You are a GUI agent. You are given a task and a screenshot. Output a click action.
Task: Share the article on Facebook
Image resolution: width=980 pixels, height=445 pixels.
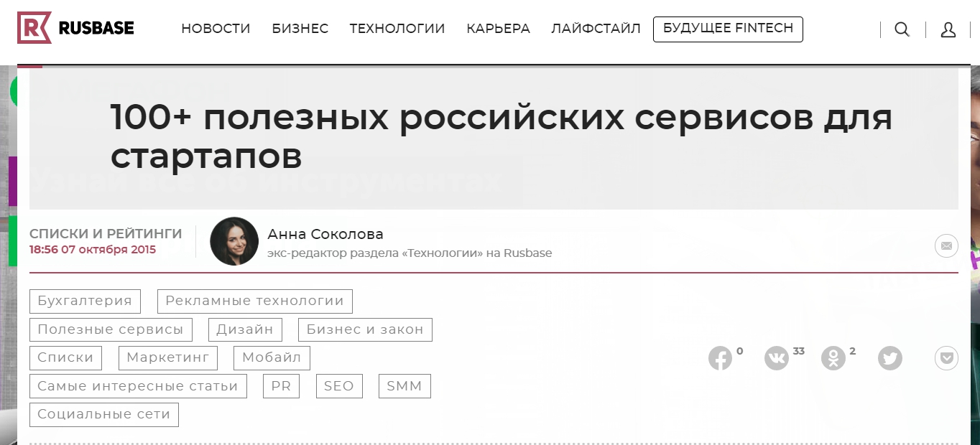point(720,358)
